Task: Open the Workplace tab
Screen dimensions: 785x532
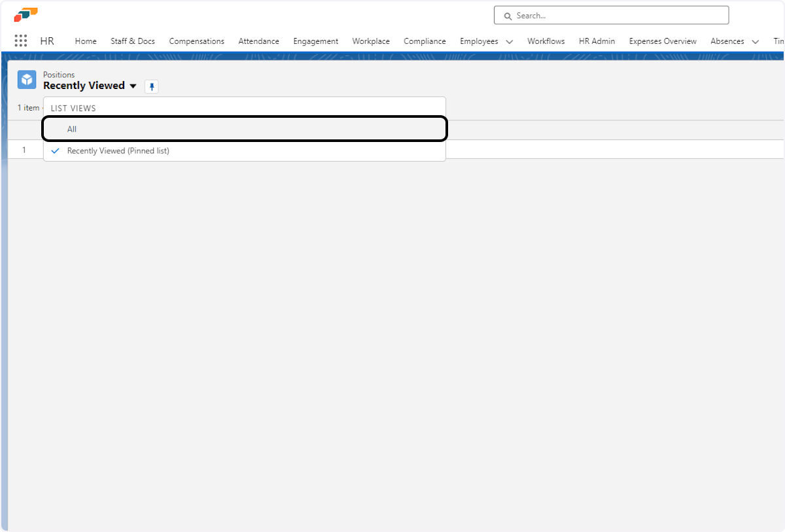Action: [371, 41]
